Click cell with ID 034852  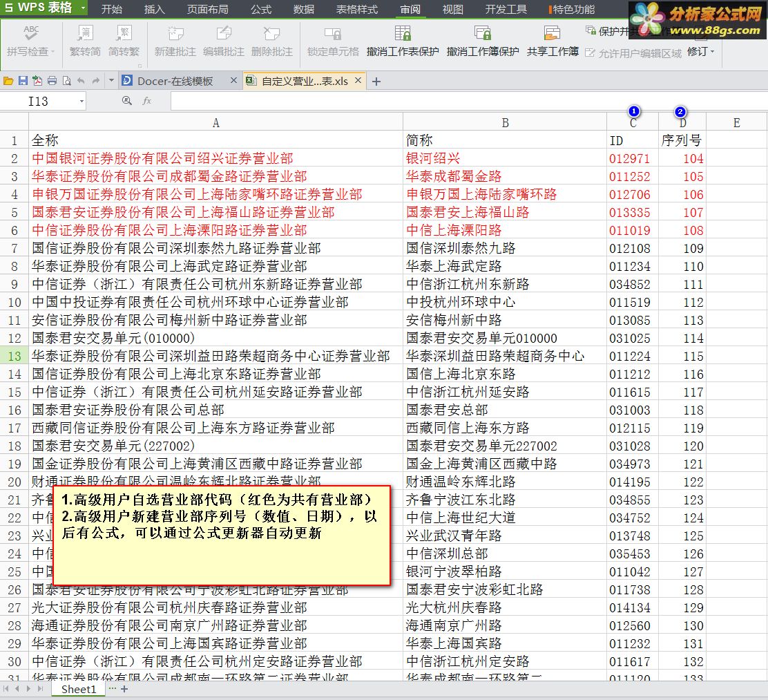633,284
